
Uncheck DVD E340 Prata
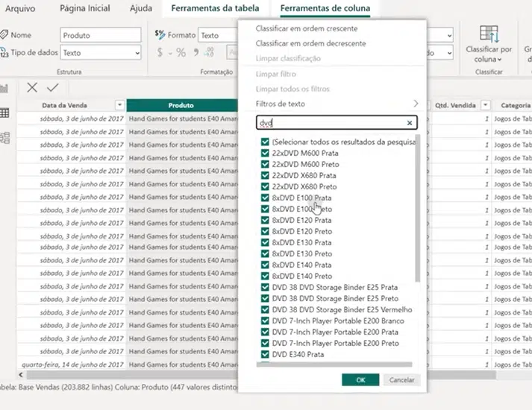(265, 354)
